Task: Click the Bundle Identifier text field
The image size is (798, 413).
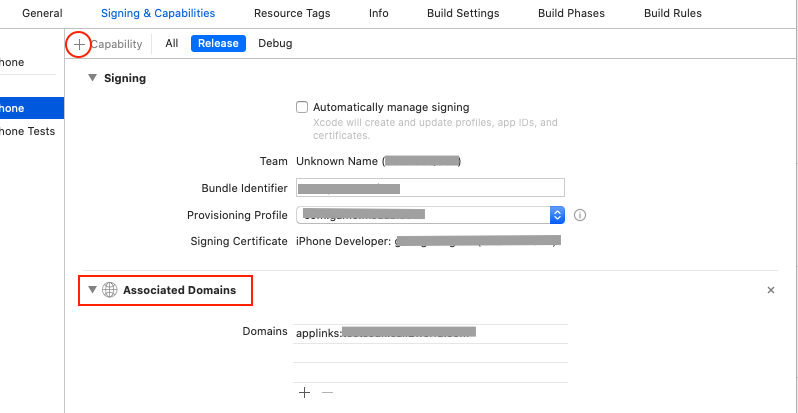Action: (430, 188)
